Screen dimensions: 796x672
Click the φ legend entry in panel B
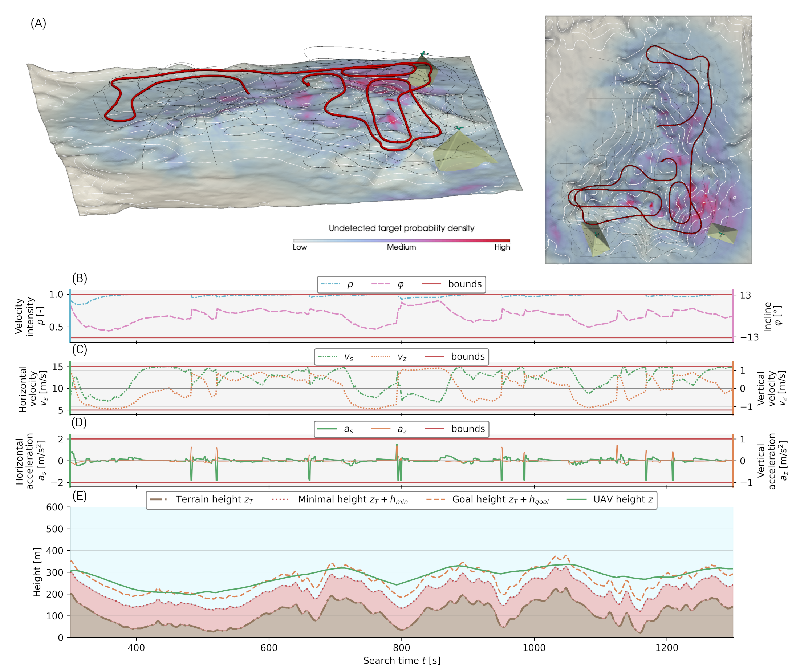[388, 284]
